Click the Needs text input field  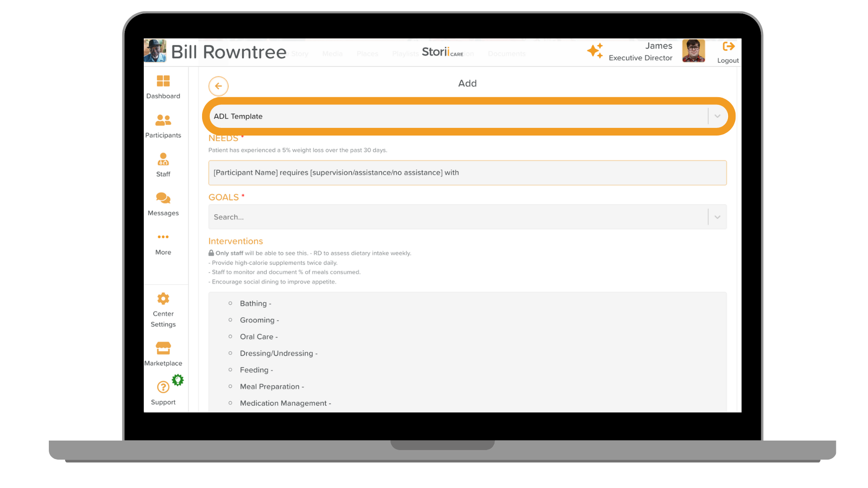pos(467,173)
